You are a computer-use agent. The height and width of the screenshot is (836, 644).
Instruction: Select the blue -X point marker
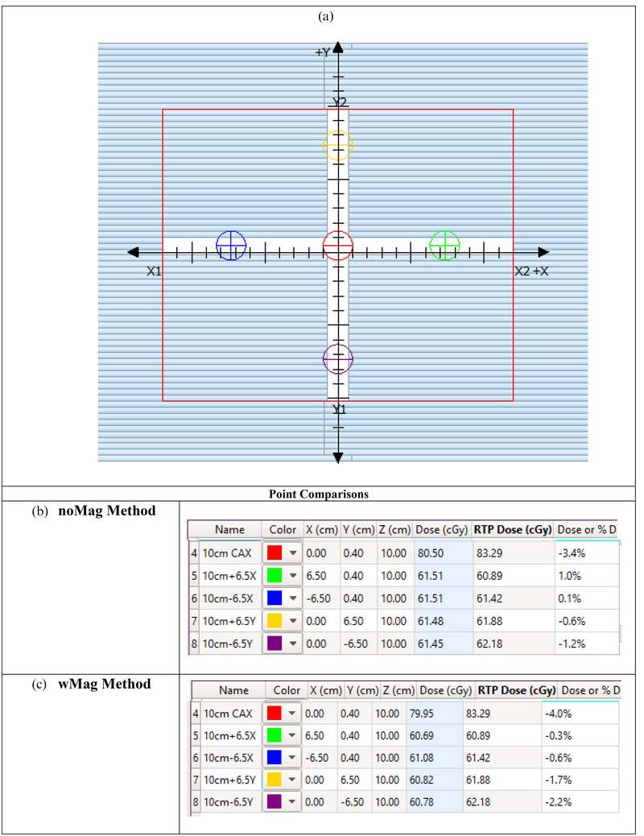(x=231, y=245)
